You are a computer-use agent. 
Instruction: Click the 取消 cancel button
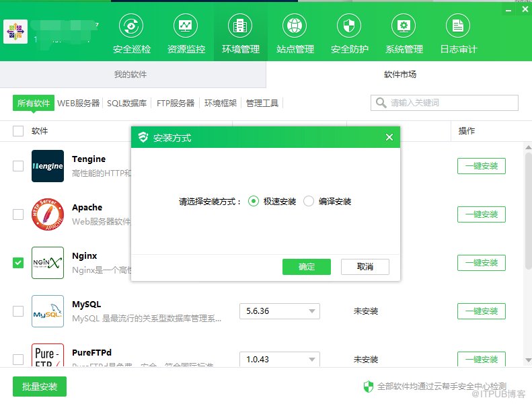click(x=365, y=267)
